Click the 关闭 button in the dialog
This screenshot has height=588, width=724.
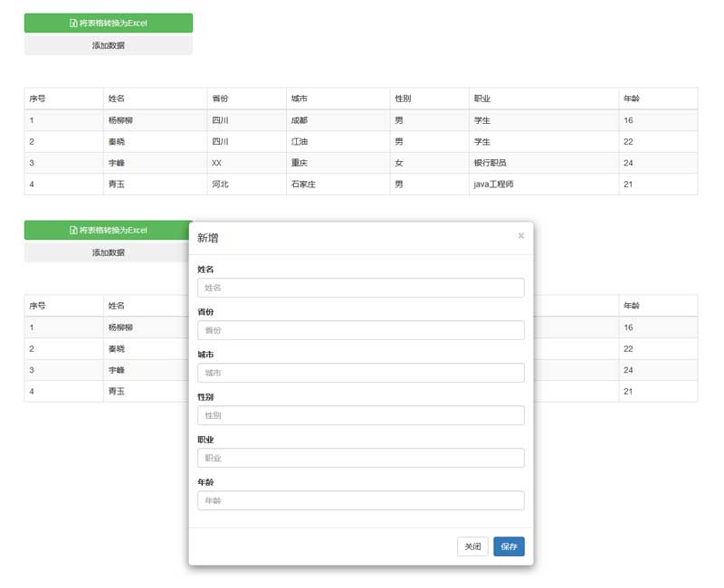point(472,546)
